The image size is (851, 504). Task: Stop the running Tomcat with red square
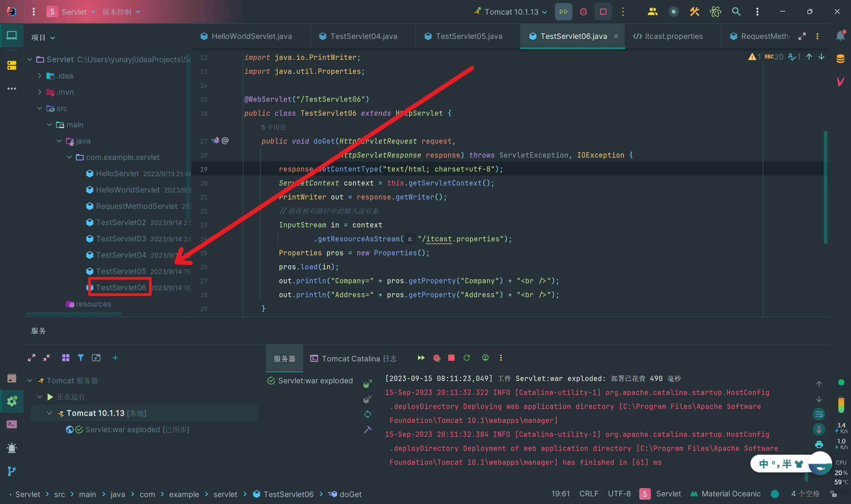point(603,12)
